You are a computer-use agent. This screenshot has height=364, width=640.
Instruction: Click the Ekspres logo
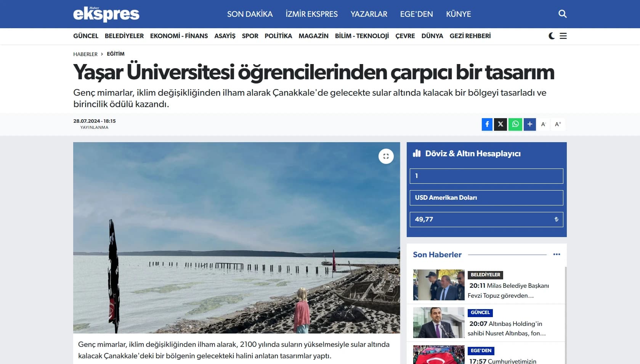coord(106,14)
